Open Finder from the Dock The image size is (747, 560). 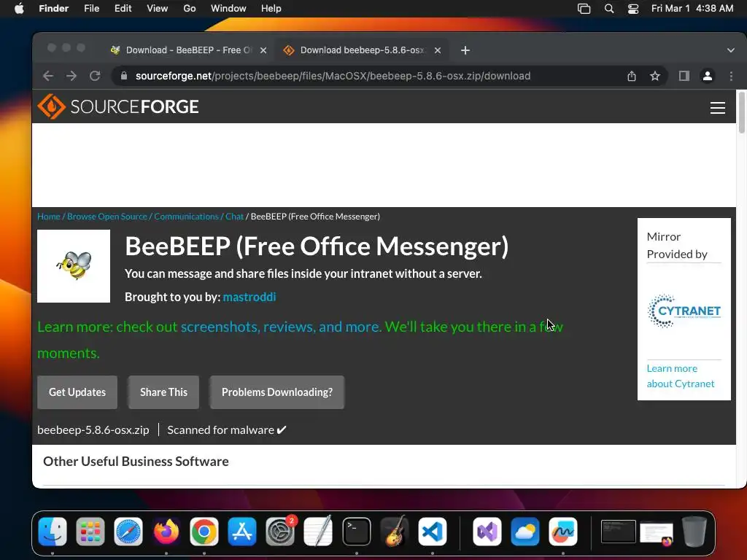coord(53,531)
